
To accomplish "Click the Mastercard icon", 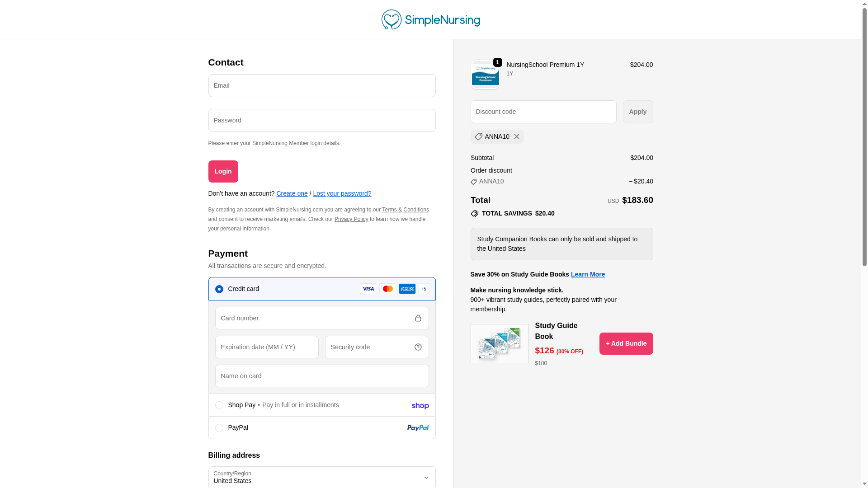I will [x=388, y=289].
